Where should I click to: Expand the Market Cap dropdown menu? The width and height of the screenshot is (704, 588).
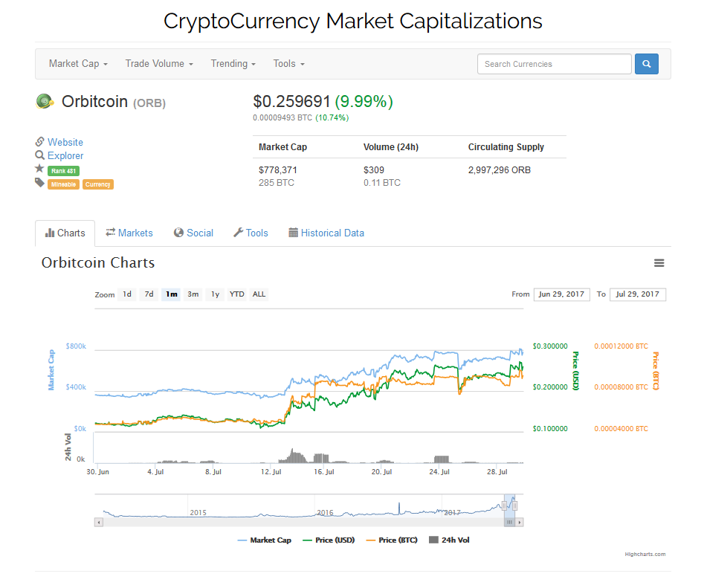[x=78, y=64]
